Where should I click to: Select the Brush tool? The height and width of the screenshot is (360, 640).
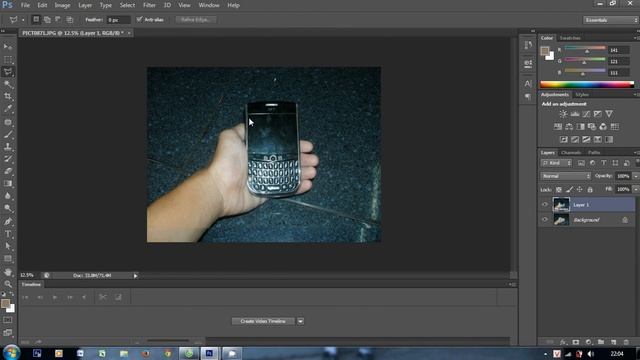tap(8, 134)
